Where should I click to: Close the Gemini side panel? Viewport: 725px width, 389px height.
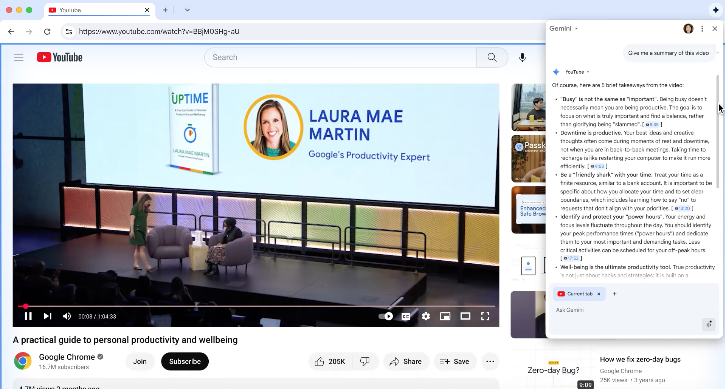click(x=714, y=29)
